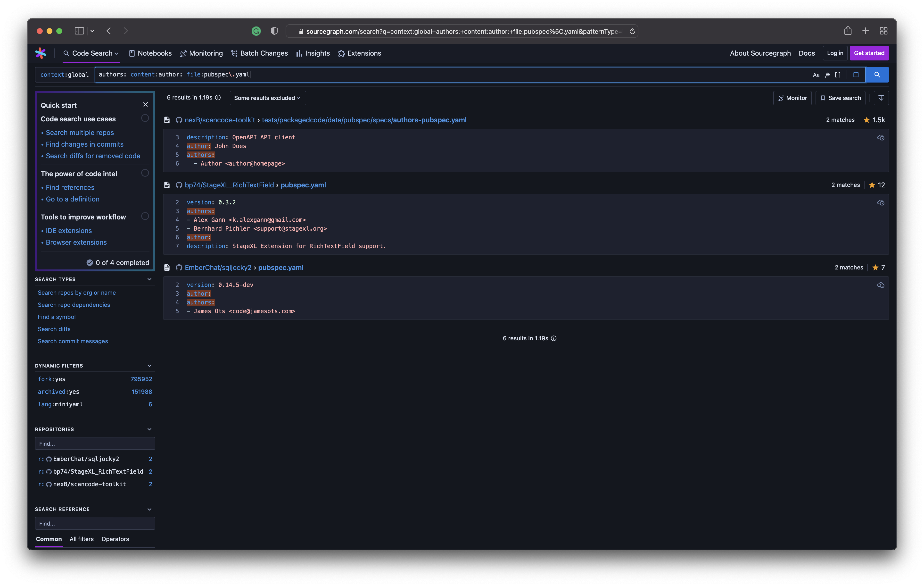
Task: Toggle structural search brackets icon
Action: pyautogui.click(x=837, y=75)
